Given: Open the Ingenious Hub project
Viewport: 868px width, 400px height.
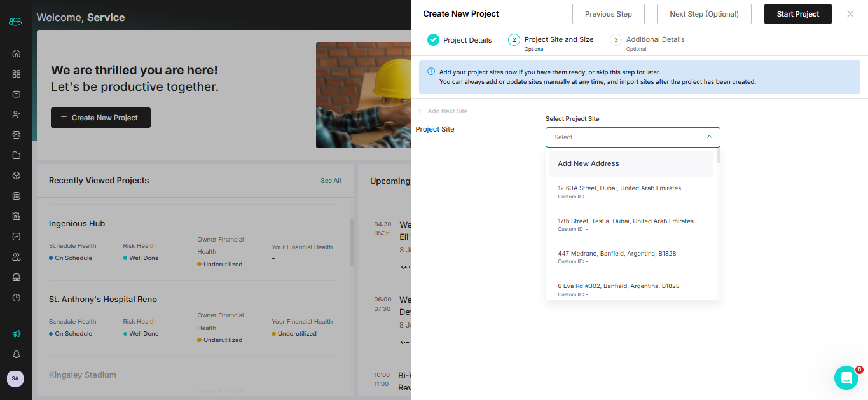Looking at the screenshot, I should click(77, 224).
